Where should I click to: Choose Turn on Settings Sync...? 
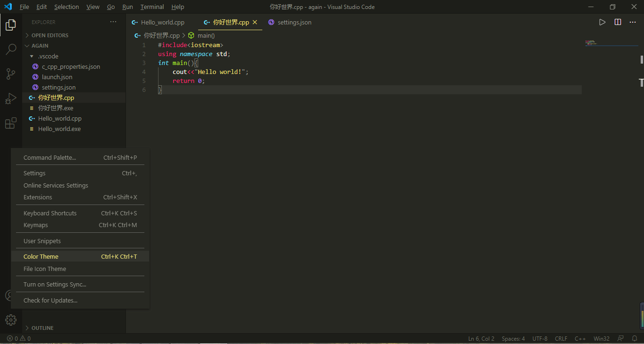coord(80,285)
